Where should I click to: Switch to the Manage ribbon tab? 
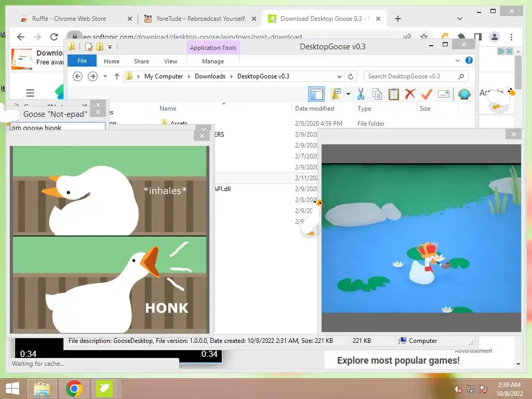pos(213,61)
